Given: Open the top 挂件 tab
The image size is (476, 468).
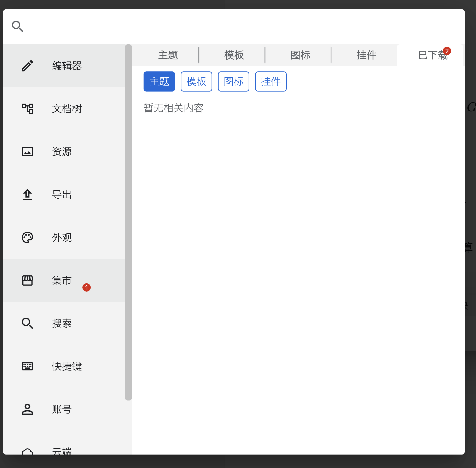Looking at the screenshot, I should 366,55.
